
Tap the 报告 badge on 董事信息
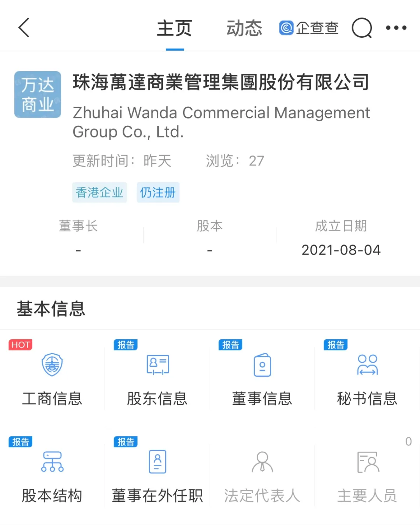coord(231,345)
